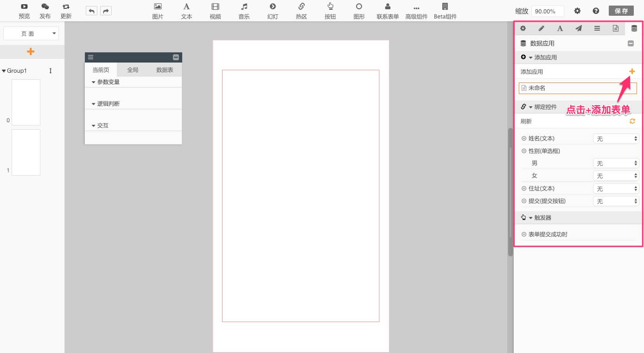Click the 缩放 zoom percentage field
644x353 pixels.
click(547, 11)
